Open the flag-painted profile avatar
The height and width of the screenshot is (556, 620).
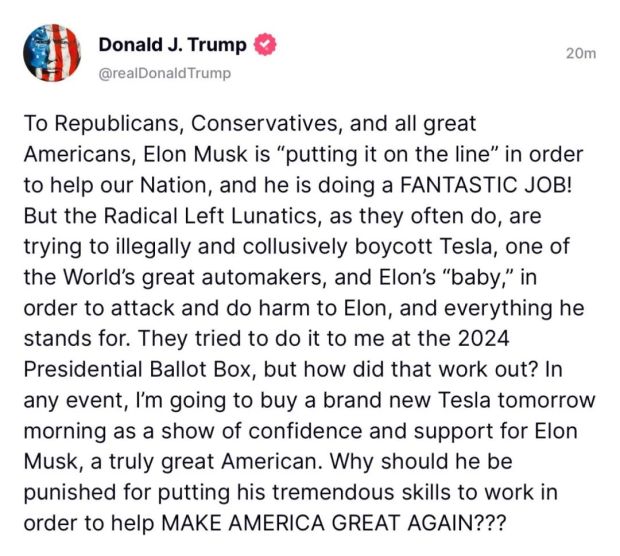51,53
